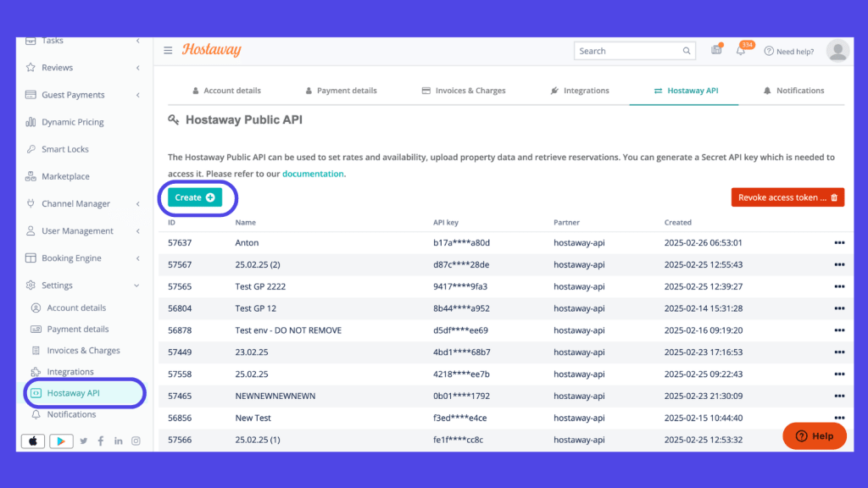Open the notifications bell with 334 badge
The width and height of the screenshot is (868, 488).
click(x=741, y=50)
